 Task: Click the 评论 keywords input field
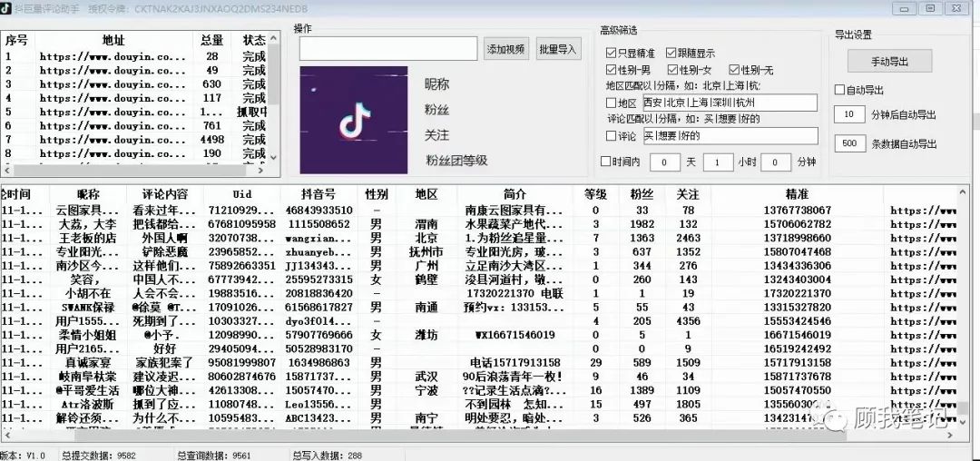coord(730,135)
